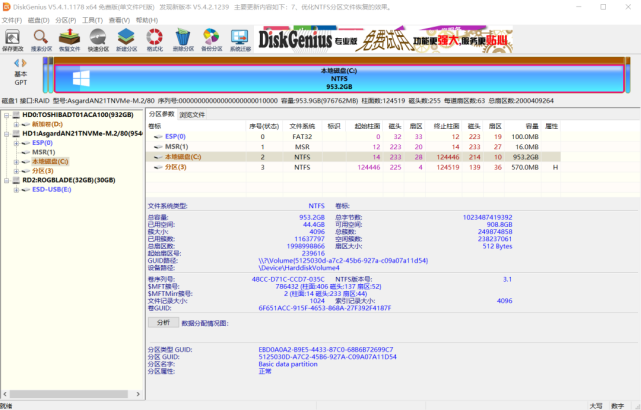Click the 分析 analyze button

click(164, 323)
